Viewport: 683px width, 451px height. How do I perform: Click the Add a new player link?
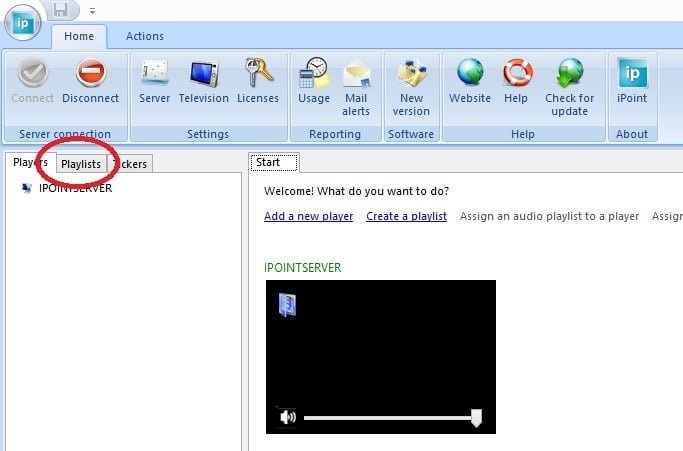(308, 216)
